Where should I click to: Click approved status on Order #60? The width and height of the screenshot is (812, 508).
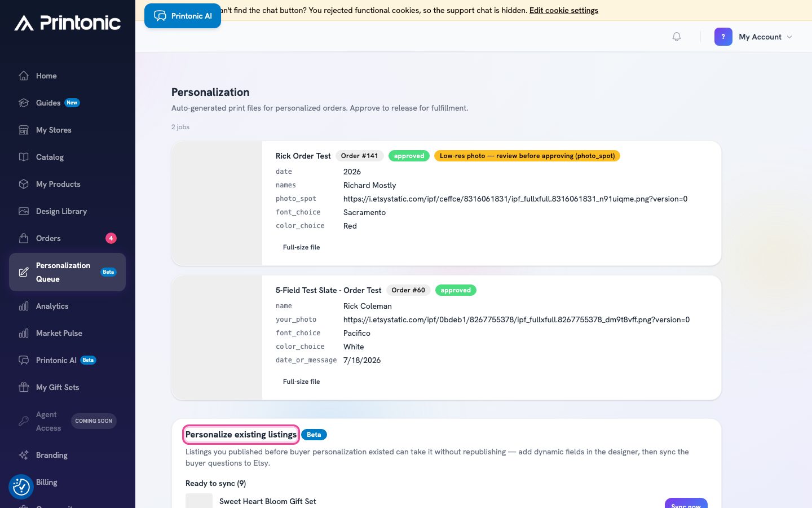pyautogui.click(x=456, y=290)
